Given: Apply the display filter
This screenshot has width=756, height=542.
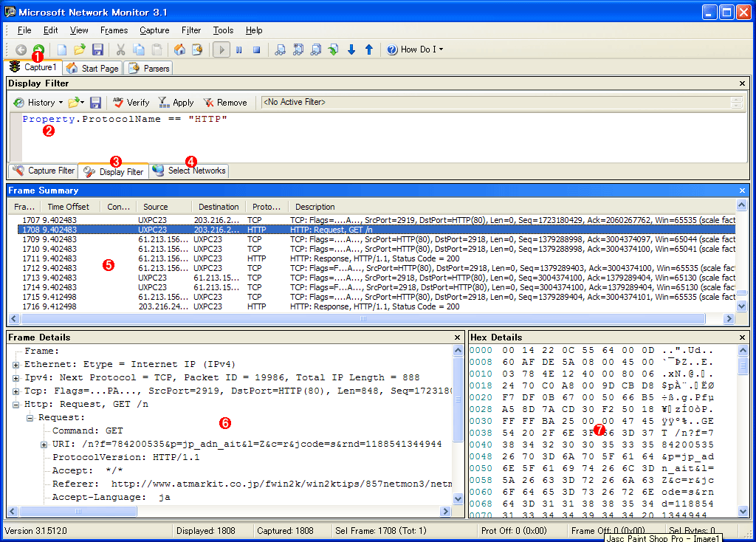Looking at the screenshot, I should click(176, 103).
